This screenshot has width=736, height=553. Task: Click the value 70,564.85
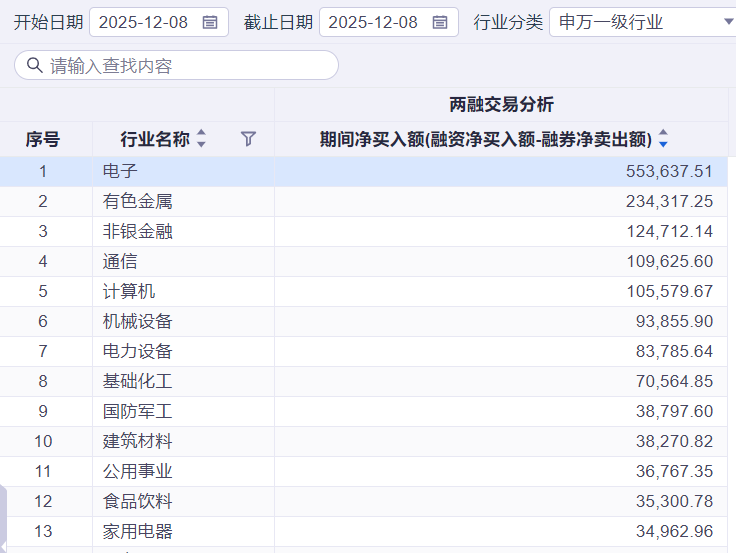675,382
